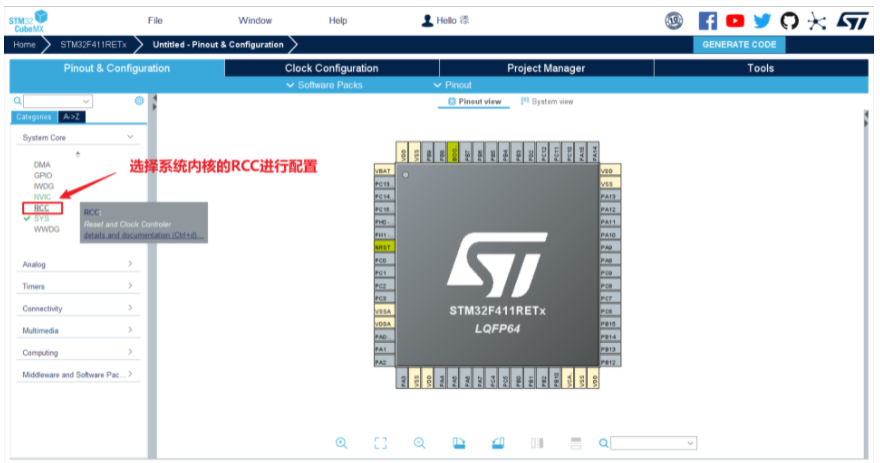
Task: Click the vertical split view icon
Action: [537, 443]
